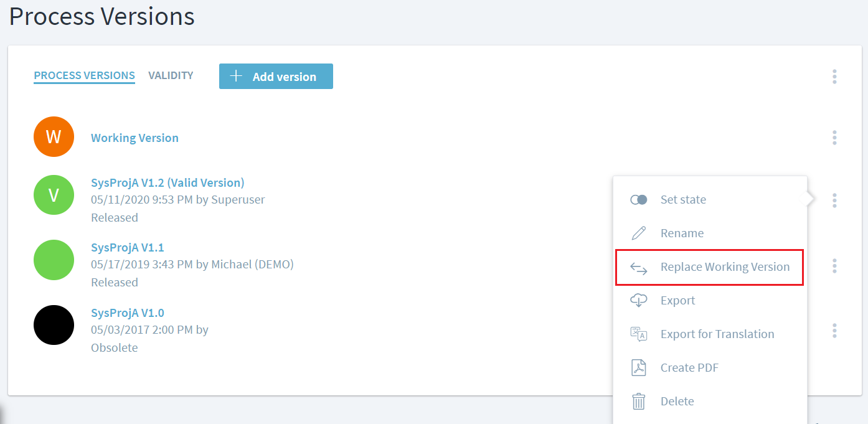Choose Export for Translation from context menu
868x424 pixels.
717,334
